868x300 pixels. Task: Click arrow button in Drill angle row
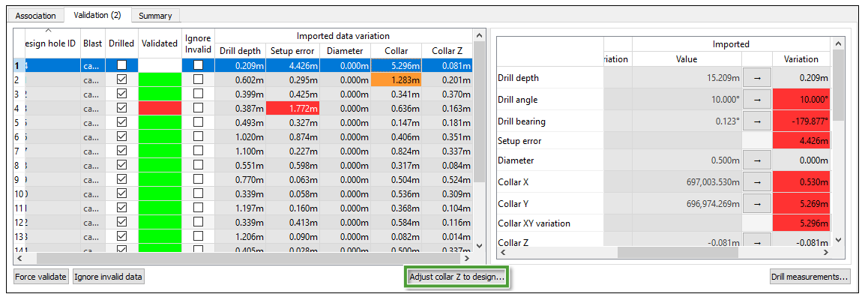pyautogui.click(x=757, y=99)
